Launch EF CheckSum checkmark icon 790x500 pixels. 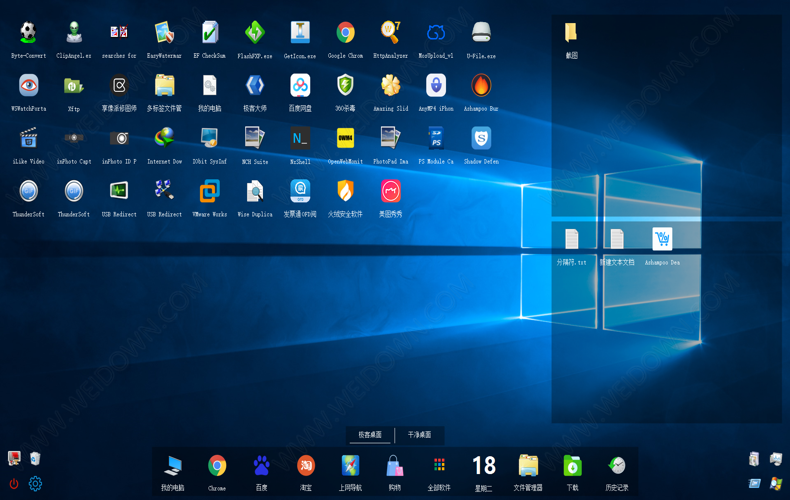(210, 33)
